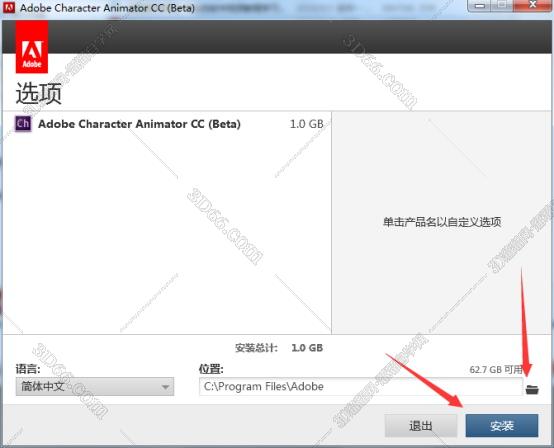
Task: Click the 位置 label
Action: tap(211, 369)
